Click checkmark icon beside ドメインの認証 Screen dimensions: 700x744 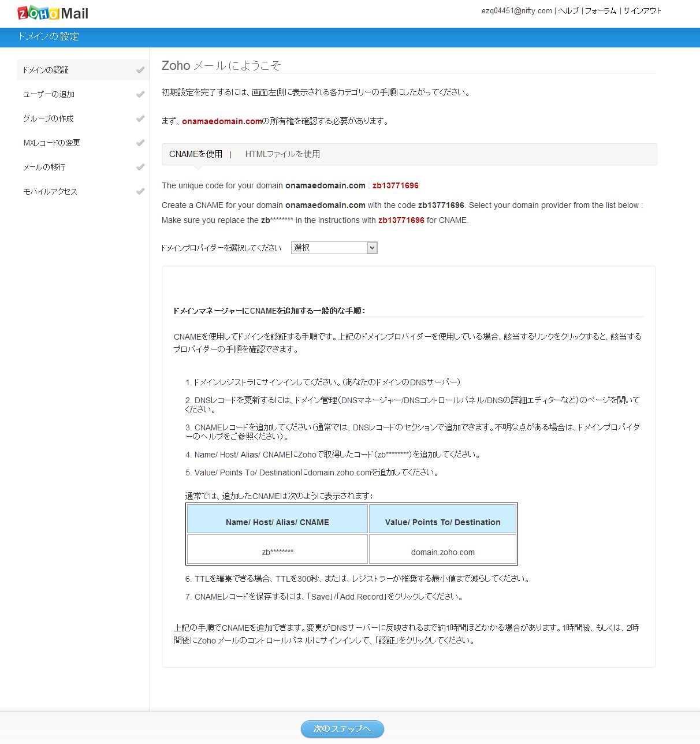pos(140,70)
